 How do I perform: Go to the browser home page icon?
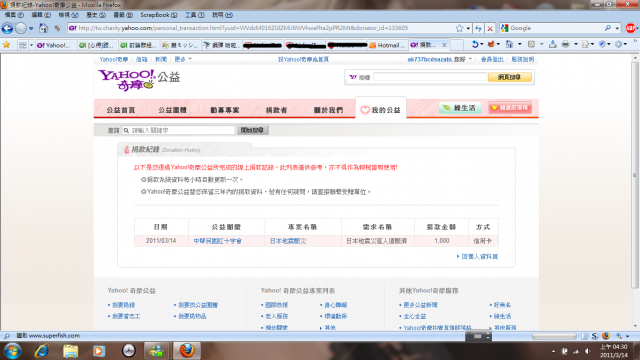[44, 28]
